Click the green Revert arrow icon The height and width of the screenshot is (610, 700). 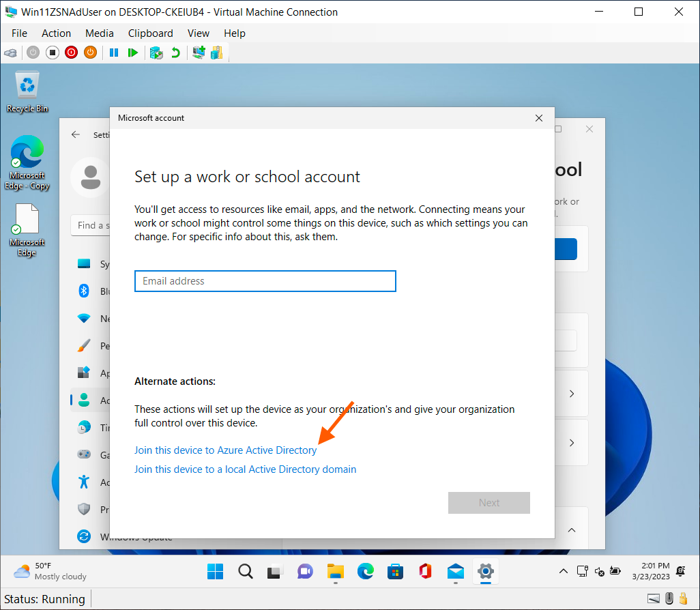(x=175, y=53)
